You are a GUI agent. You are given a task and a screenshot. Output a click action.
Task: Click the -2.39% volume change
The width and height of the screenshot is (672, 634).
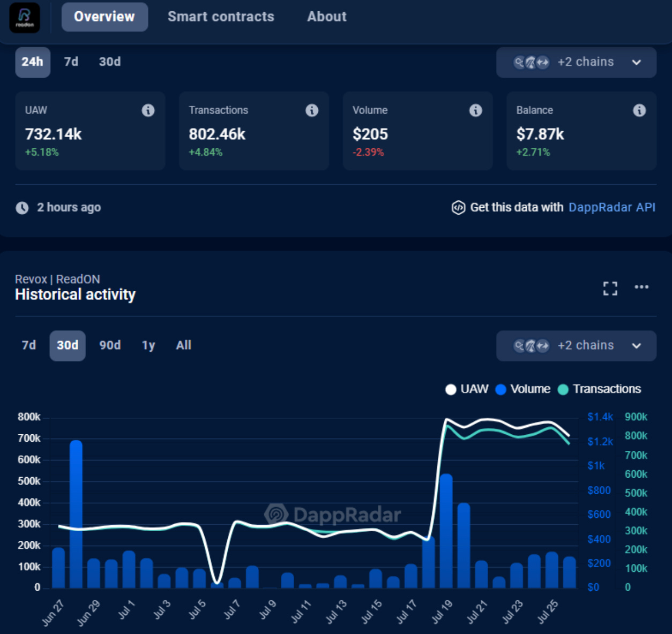coord(368,153)
